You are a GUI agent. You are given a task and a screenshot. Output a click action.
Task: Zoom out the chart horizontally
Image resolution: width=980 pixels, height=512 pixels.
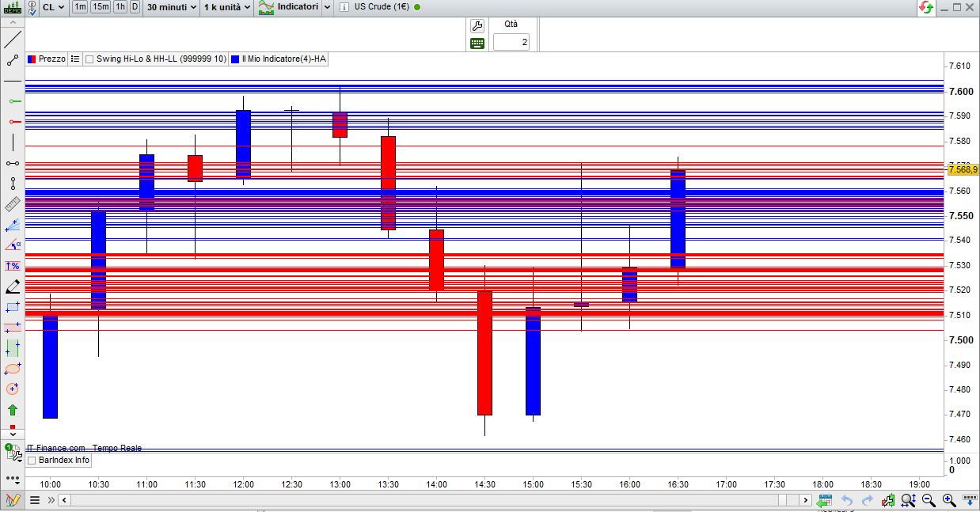coord(929,500)
